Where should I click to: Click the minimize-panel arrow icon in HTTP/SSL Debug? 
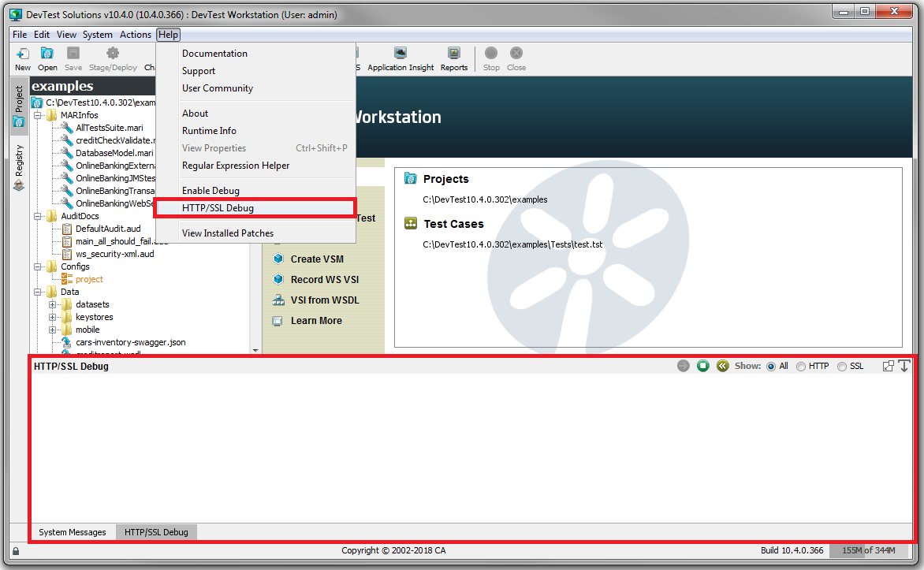[904, 366]
